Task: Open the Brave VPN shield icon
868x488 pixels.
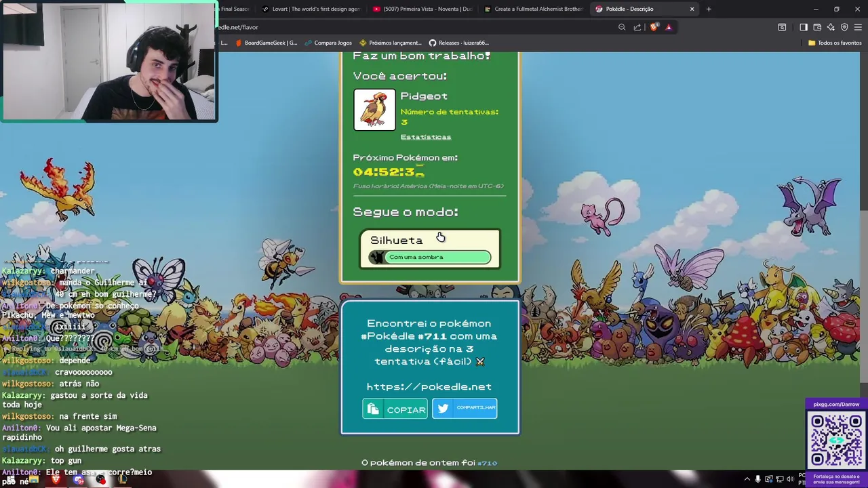Action: [844, 27]
